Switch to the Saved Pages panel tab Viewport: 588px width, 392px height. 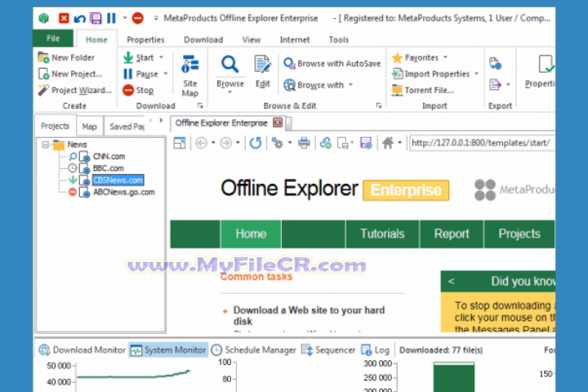pos(127,127)
